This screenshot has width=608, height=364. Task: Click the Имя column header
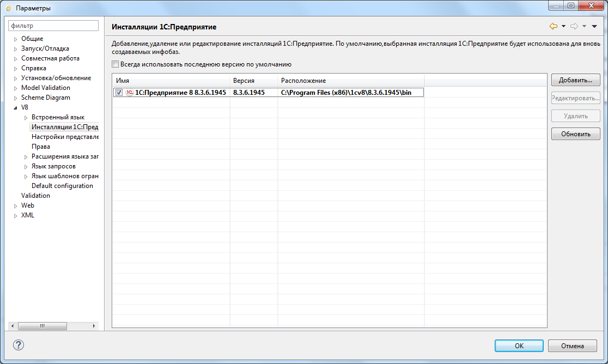(x=171, y=81)
